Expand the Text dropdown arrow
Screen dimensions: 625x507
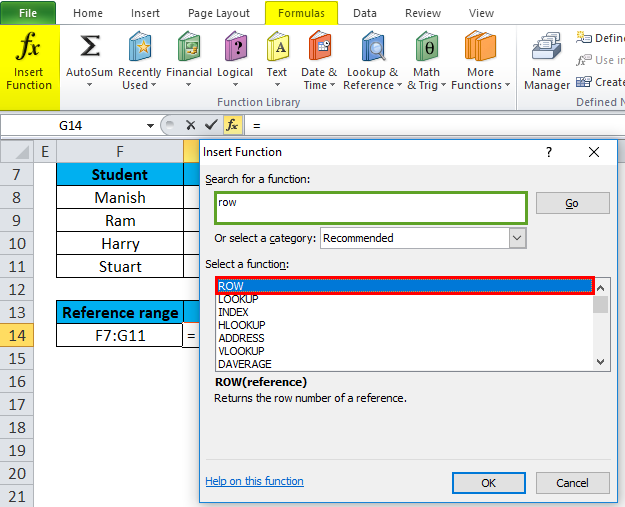(x=277, y=85)
